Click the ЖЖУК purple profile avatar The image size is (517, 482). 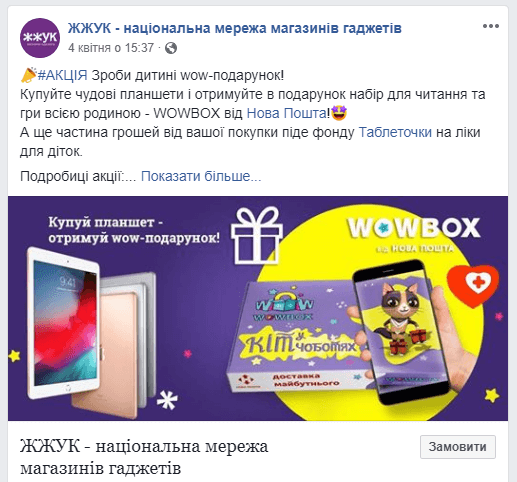point(40,38)
